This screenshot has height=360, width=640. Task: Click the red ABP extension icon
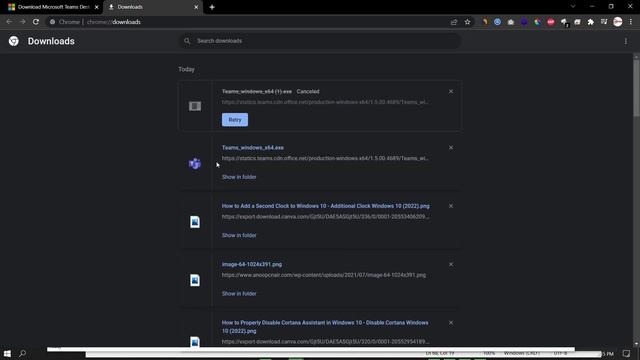click(551, 22)
